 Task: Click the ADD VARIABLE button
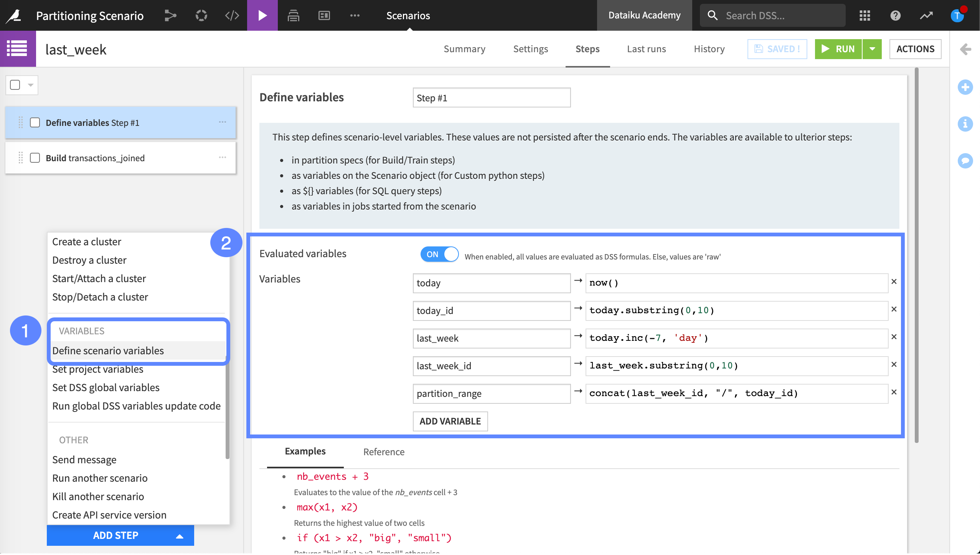pyautogui.click(x=450, y=420)
